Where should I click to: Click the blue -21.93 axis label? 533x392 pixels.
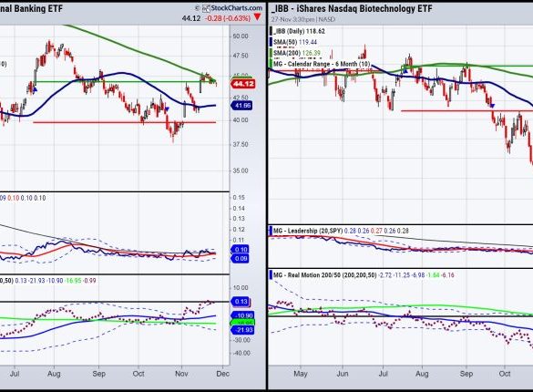tap(242, 330)
